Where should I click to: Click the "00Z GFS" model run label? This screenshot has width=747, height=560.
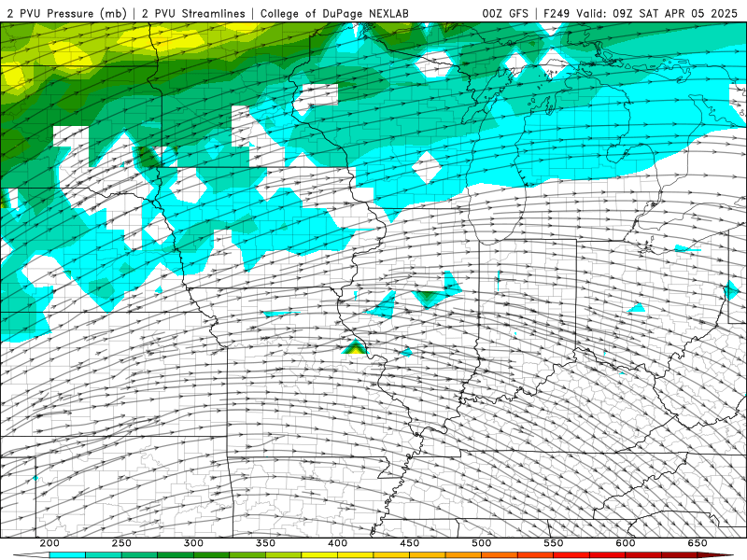pos(505,13)
